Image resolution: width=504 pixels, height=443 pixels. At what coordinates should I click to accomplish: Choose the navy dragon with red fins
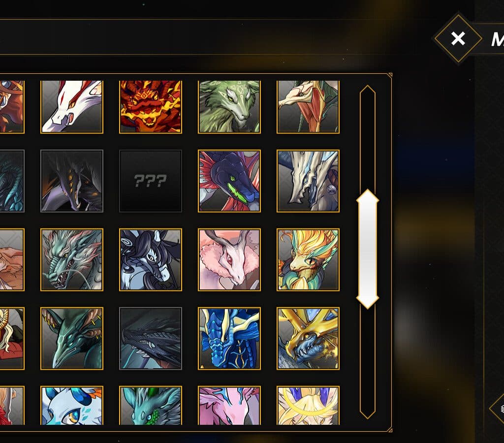point(229,181)
